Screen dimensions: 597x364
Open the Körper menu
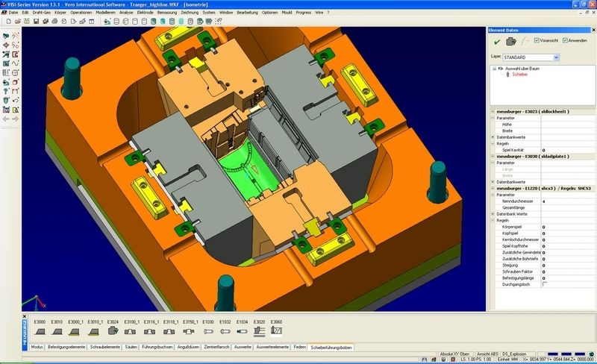point(60,13)
